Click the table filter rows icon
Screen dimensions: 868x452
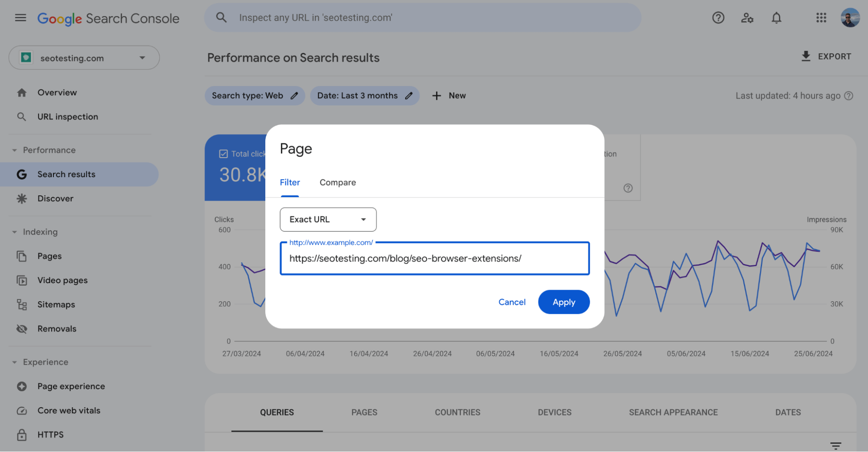tap(836, 445)
